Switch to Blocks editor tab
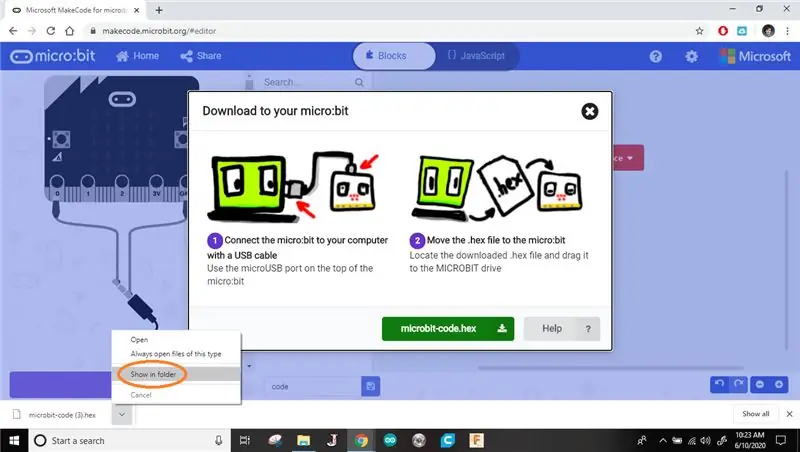 coord(394,56)
